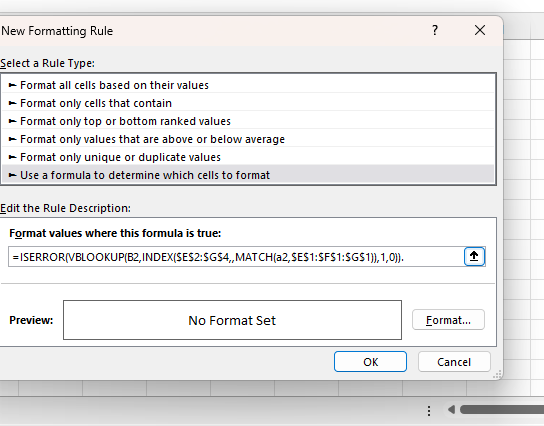Select 'Use a formula to determine which cells to format'
The image size is (544, 426).
click(x=248, y=175)
